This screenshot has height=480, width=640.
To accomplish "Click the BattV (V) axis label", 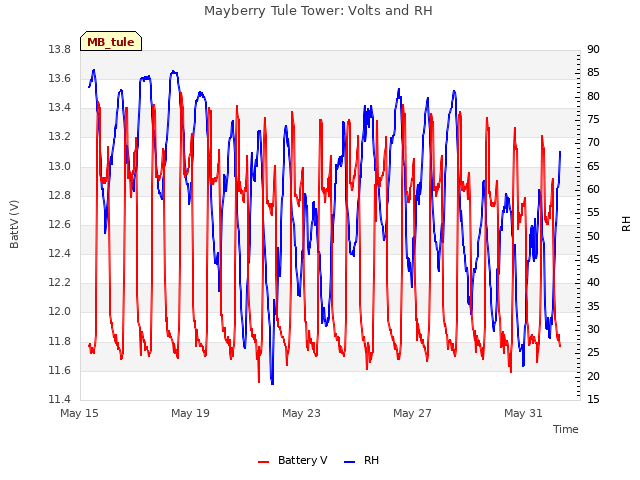I will tap(14, 224).
